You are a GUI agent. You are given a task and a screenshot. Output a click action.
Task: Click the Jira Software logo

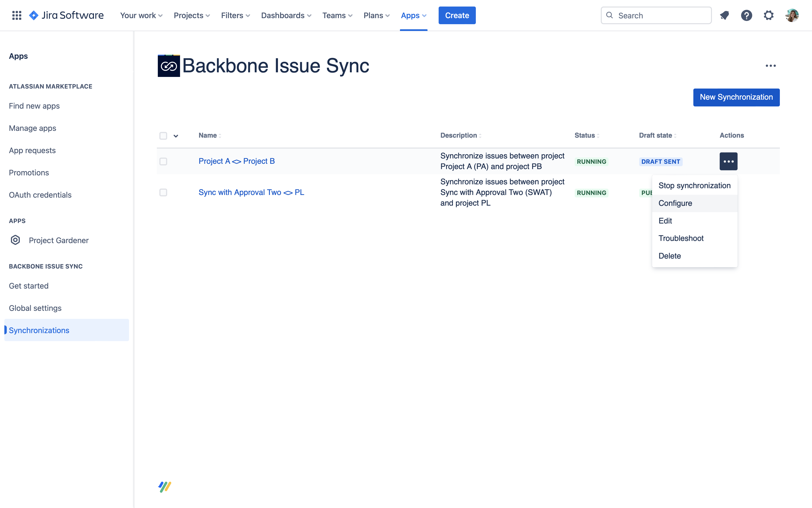pos(66,15)
